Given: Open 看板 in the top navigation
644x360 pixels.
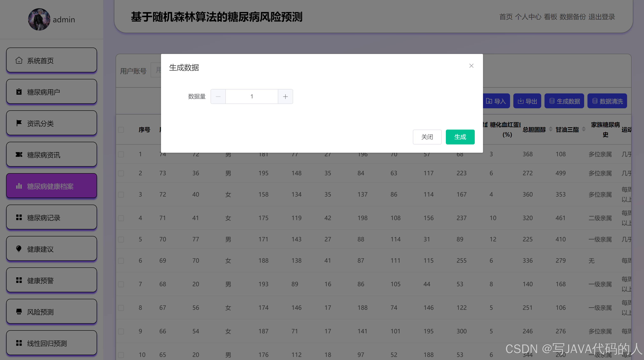Looking at the screenshot, I should pos(550,17).
